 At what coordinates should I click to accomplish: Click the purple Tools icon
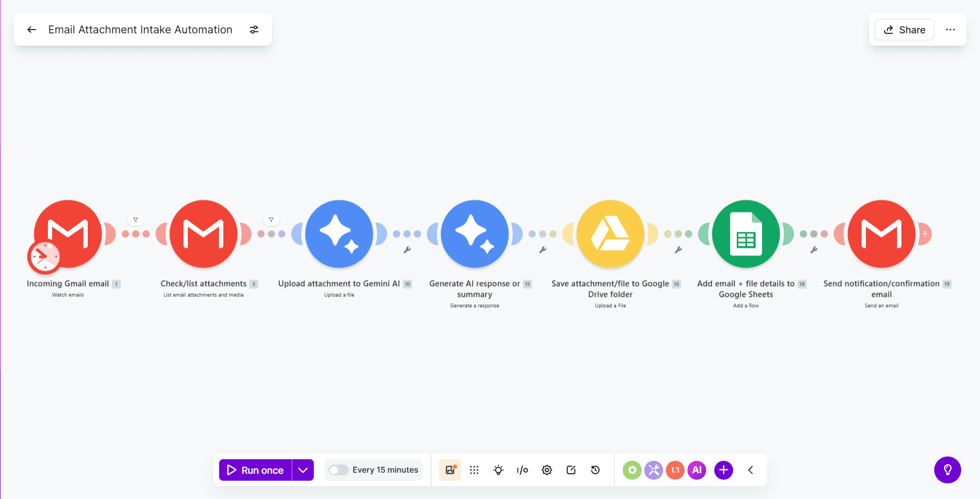(654, 470)
